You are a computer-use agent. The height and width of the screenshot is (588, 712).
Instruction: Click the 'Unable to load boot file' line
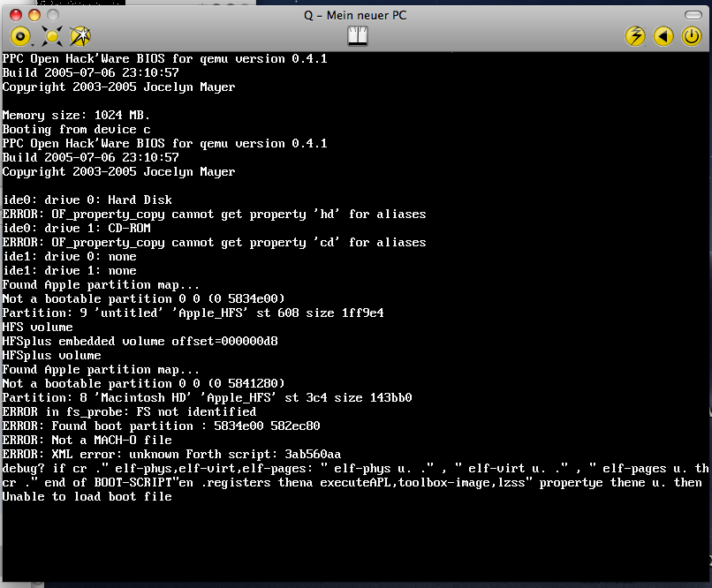click(87, 497)
